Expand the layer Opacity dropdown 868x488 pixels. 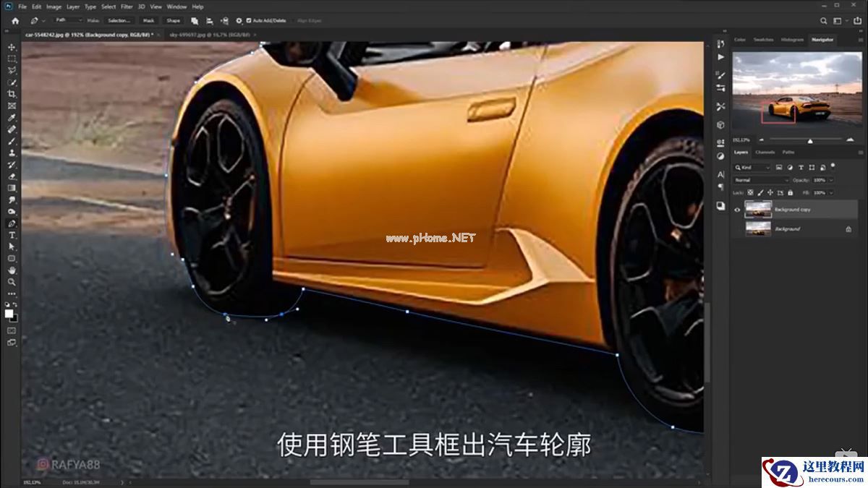pyautogui.click(x=831, y=180)
